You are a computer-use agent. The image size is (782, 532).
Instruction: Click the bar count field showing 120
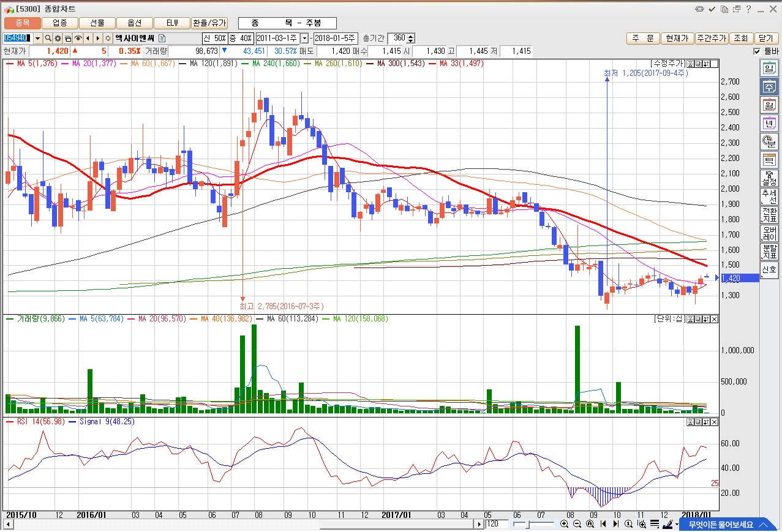(497, 525)
